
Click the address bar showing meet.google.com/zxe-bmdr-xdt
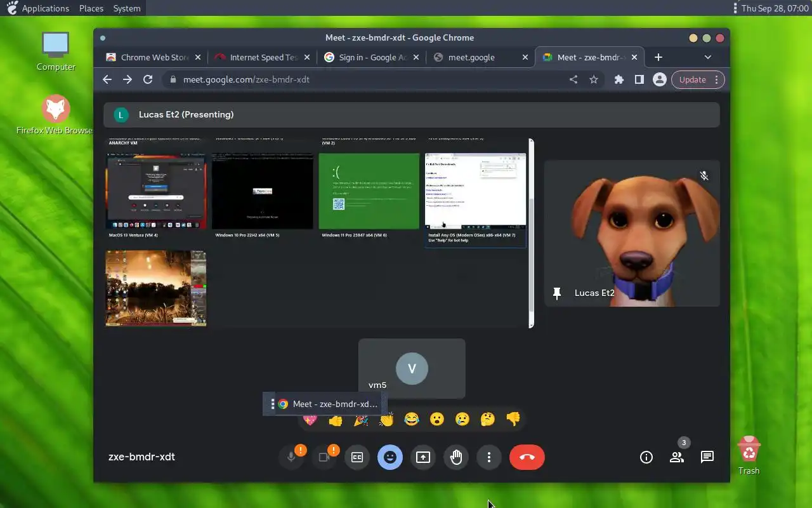[x=383, y=79]
